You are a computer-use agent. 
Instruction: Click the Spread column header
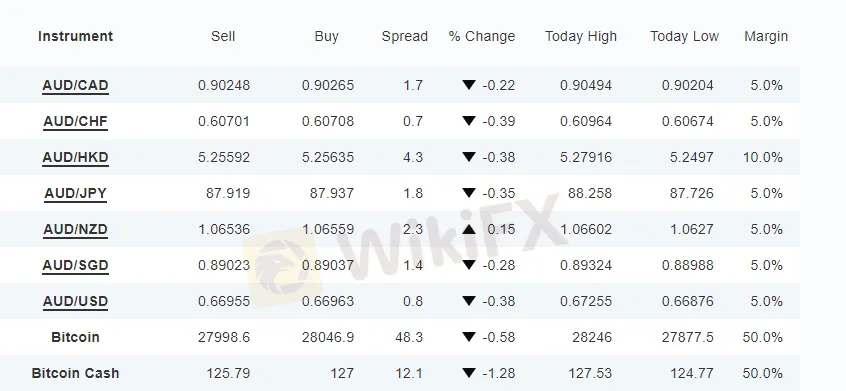click(x=405, y=37)
